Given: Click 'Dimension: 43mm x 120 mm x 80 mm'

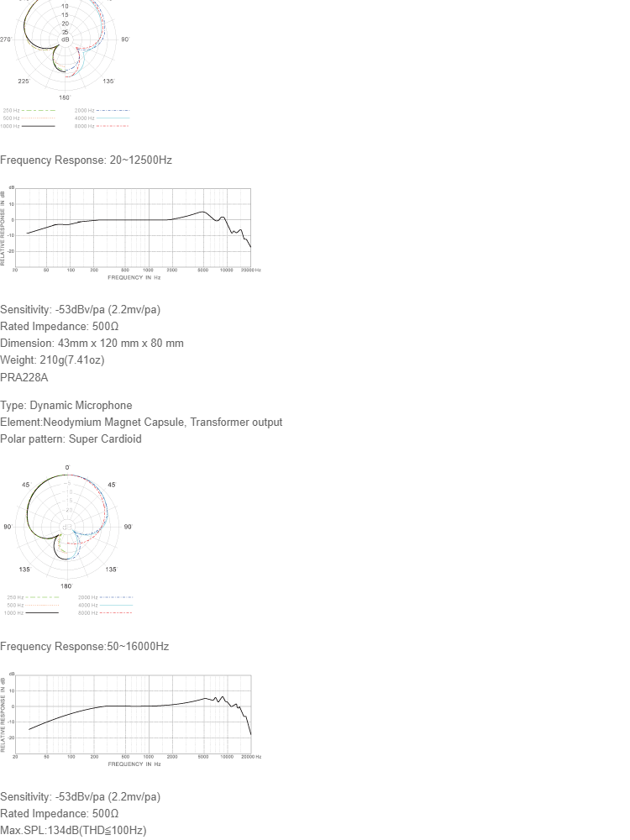Looking at the screenshot, I should coord(92,344).
